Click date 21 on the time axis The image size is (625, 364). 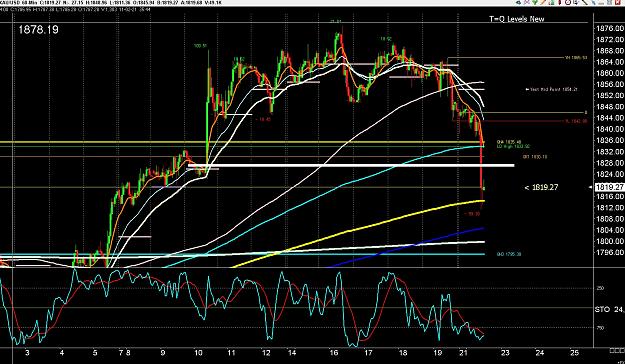pos(463,353)
